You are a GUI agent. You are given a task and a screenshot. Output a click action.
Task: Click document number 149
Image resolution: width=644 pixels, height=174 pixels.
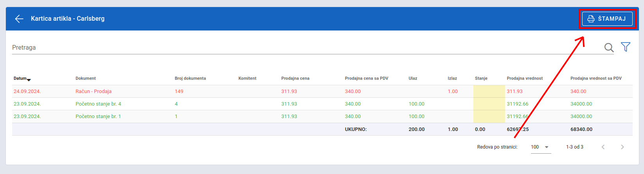179,91
